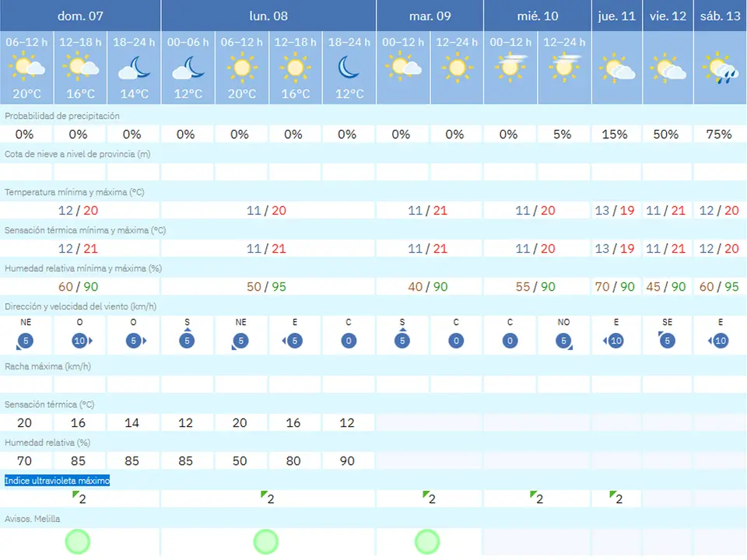Image resolution: width=747 pixels, height=560 pixels.
Task: Click the mar. 09 00–12 h weather icon
Action: click(404, 67)
